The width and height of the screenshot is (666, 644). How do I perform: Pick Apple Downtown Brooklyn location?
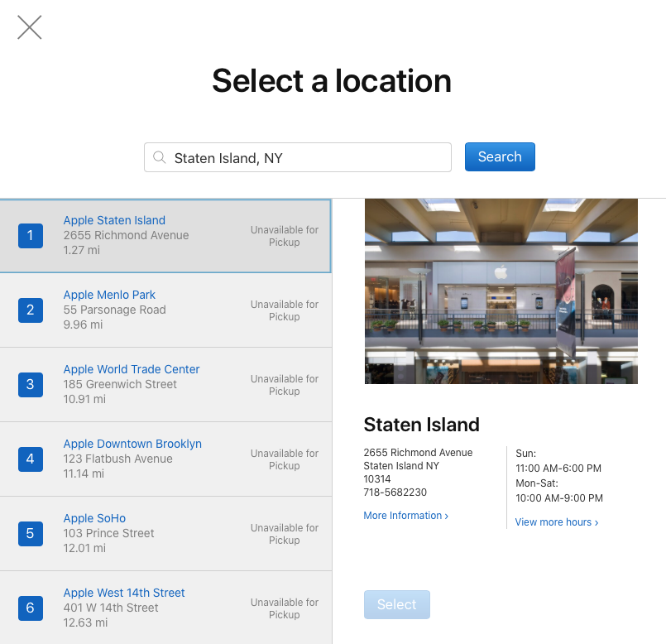pos(132,444)
